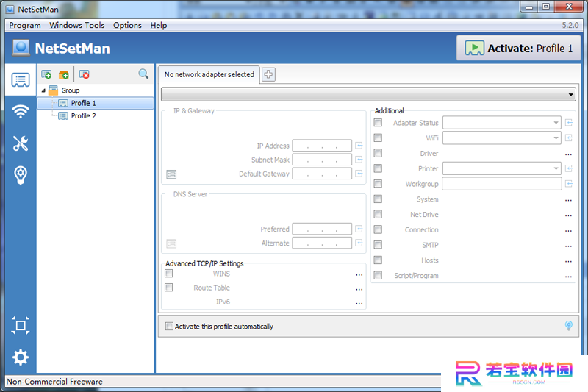Image resolution: width=588 pixels, height=392 pixels.
Task: Get current Workgroup arrow icon
Action: [568, 184]
